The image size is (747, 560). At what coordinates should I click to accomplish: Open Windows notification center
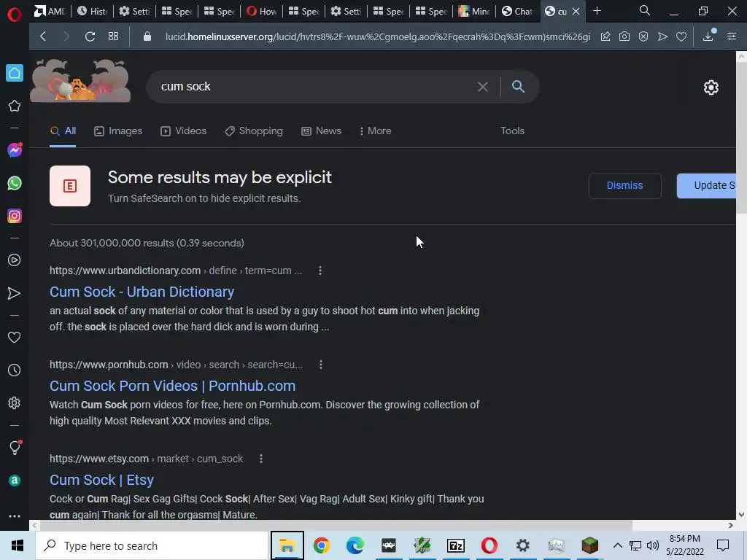pyautogui.click(x=723, y=545)
